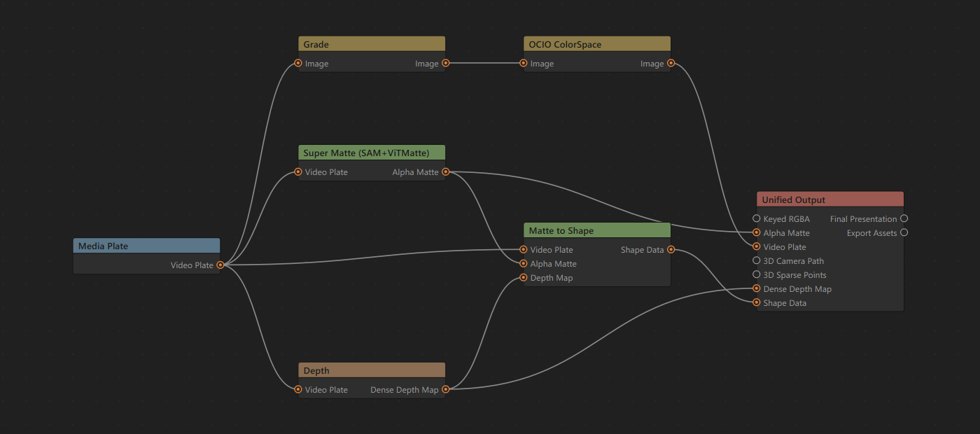Click the 3D Sparse Points label
The image size is (980, 434).
794,275
